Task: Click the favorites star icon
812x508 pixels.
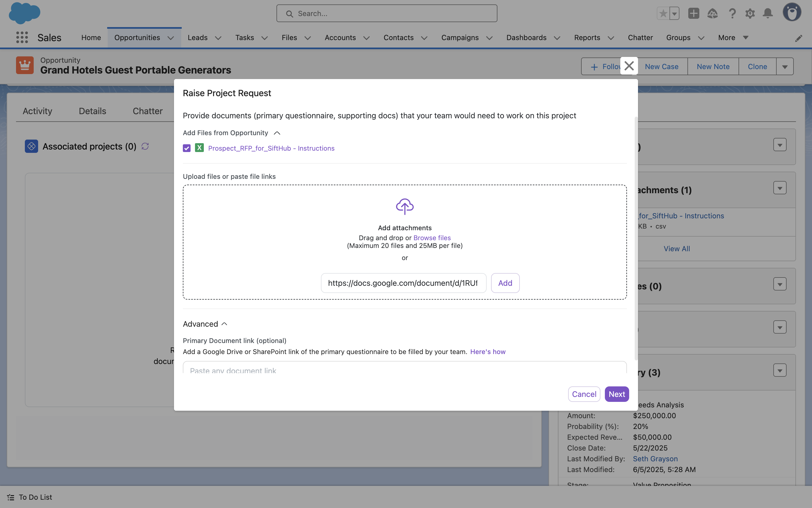Action: (663, 14)
